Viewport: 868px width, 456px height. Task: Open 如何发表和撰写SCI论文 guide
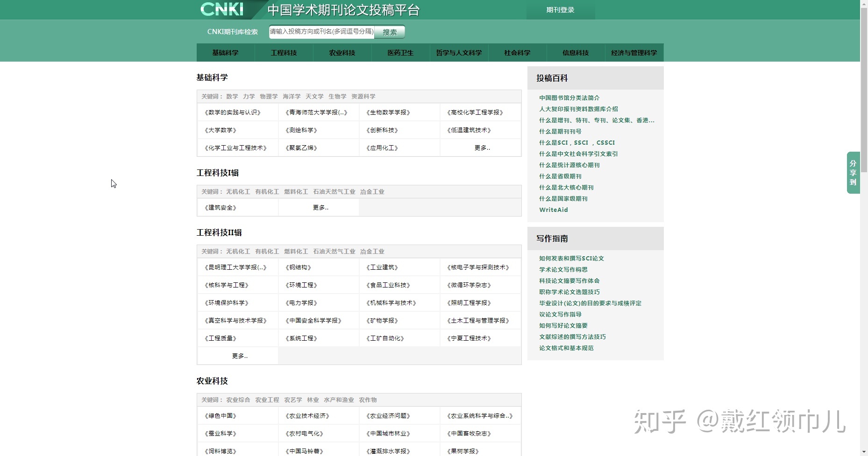point(571,259)
